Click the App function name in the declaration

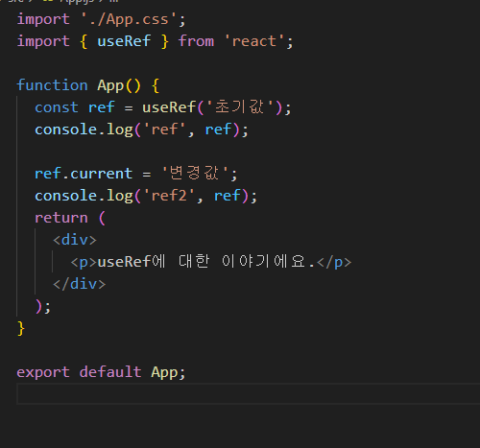coord(110,85)
